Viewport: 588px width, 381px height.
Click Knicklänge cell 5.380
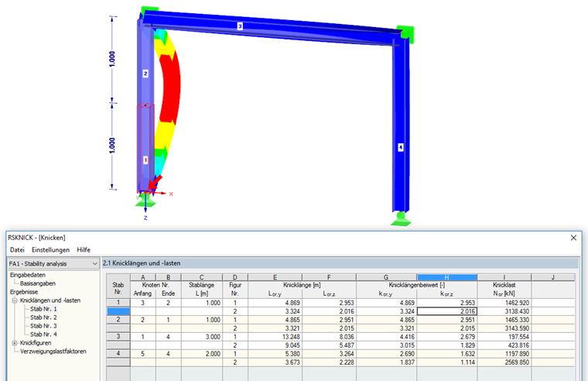pos(275,354)
